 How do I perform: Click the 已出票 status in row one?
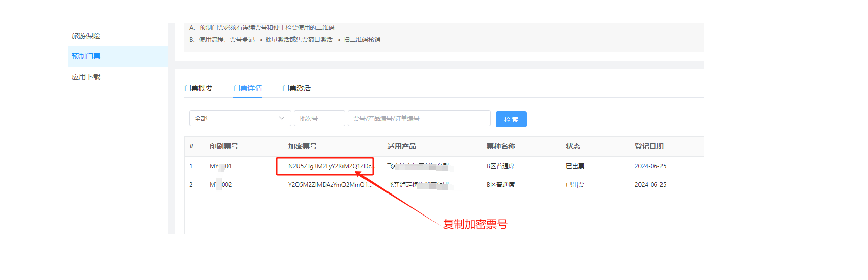click(575, 166)
